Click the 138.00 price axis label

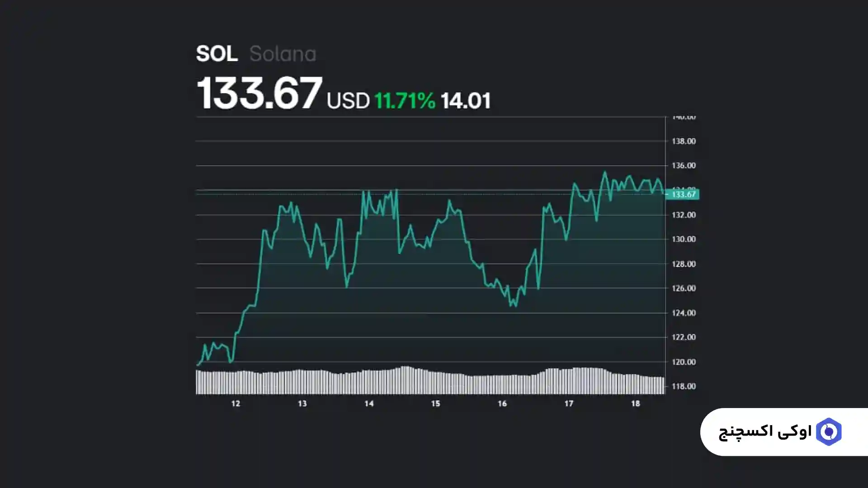(x=683, y=141)
